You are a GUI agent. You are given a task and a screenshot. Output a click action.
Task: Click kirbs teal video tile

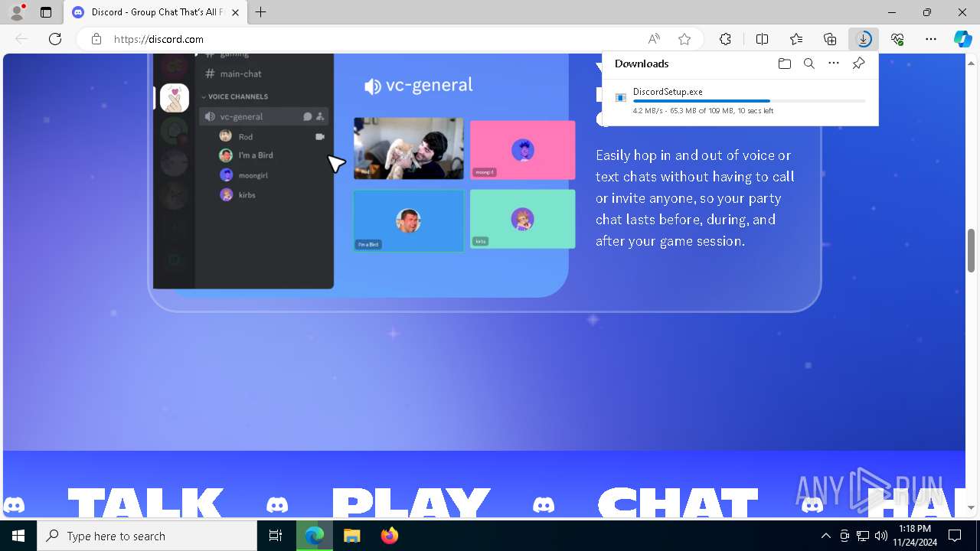pyautogui.click(x=522, y=219)
